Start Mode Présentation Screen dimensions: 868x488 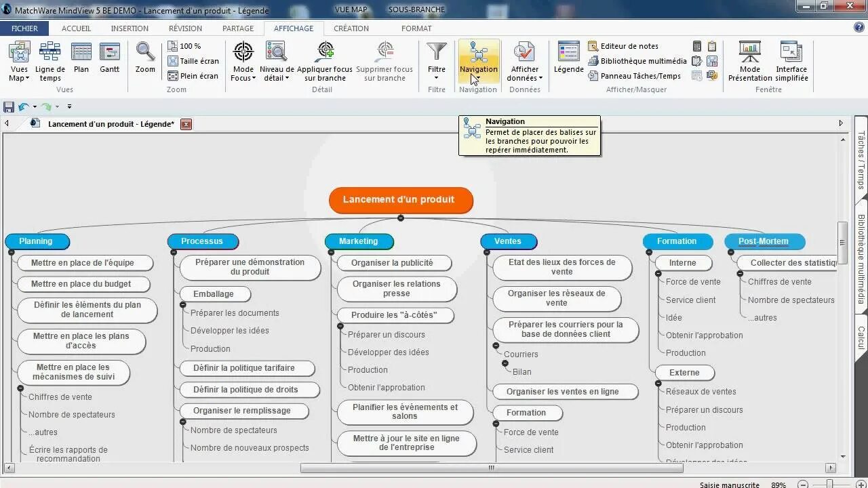pos(749,62)
